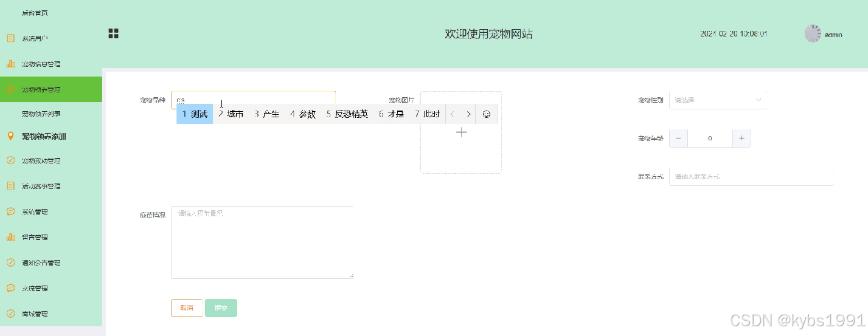The image size is (868, 336).
Task: Click the date and time display
Action: pos(734,34)
